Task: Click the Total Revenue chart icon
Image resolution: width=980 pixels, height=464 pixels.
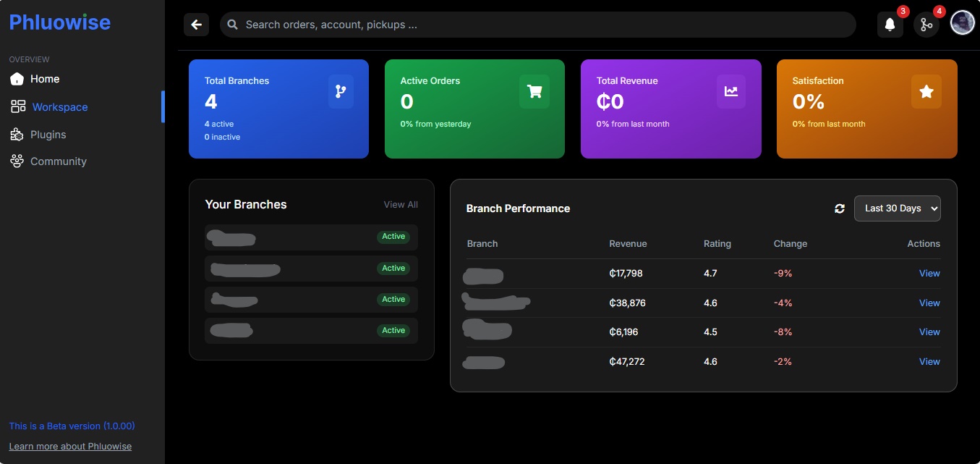Action: pos(731,91)
